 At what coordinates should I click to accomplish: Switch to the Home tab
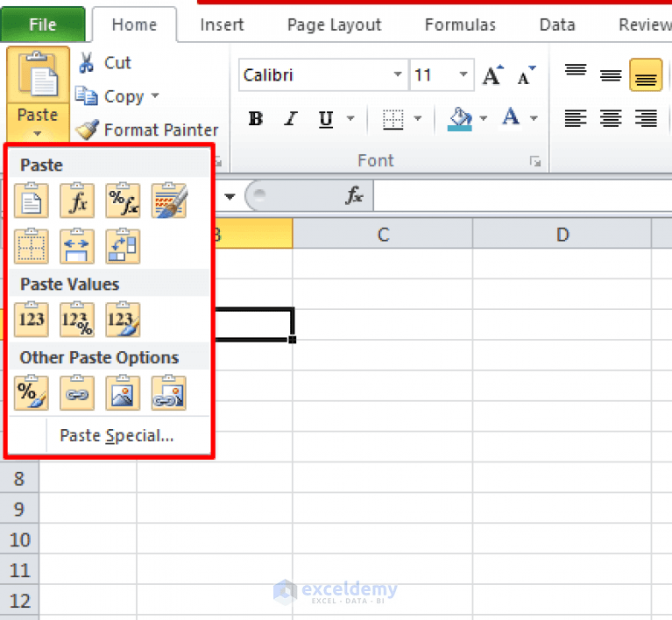click(x=134, y=25)
